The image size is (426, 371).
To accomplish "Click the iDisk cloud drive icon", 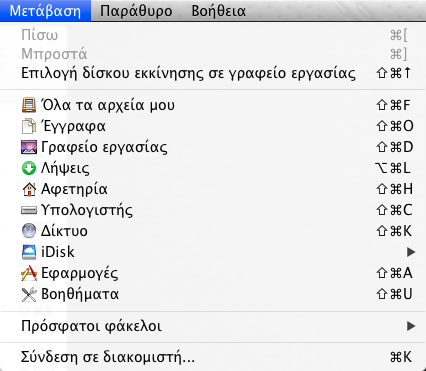I will [x=29, y=252].
